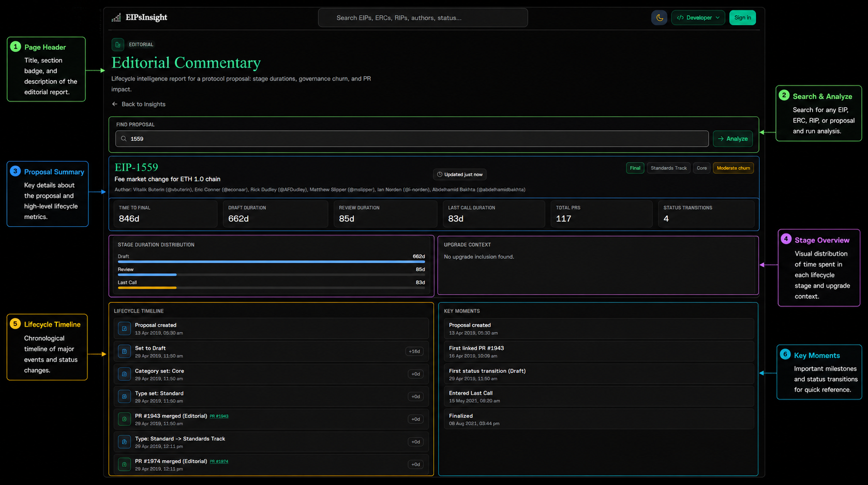Click the Category set: Core event icon
Viewport: 868px width, 485px height.
[x=124, y=374]
